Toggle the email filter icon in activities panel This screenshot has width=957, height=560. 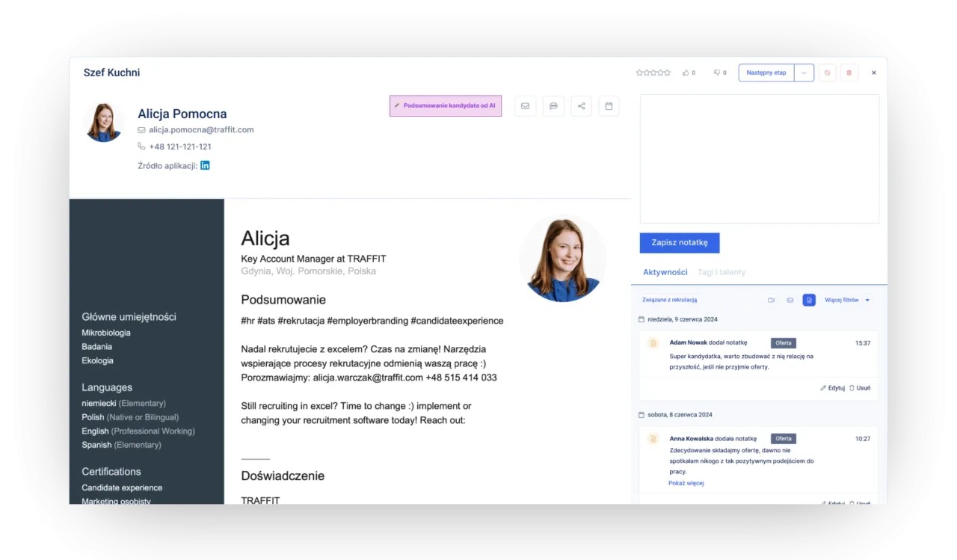(x=790, y=299)
